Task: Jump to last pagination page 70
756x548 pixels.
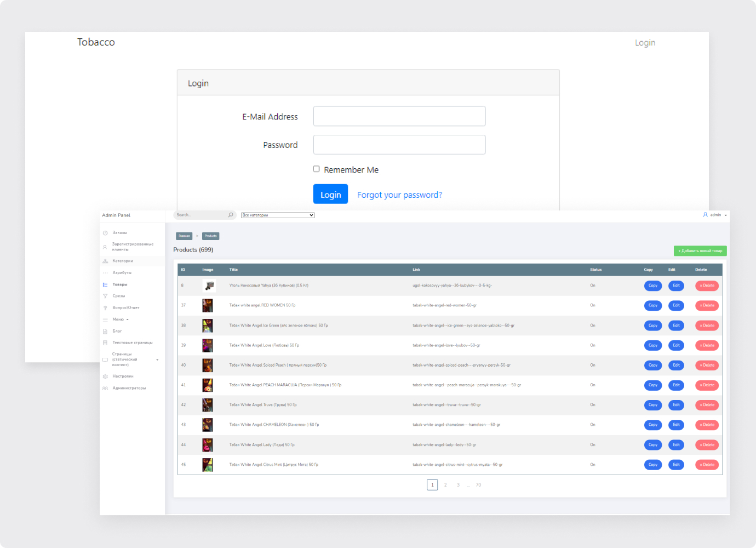Action: [x=478, y=485]
